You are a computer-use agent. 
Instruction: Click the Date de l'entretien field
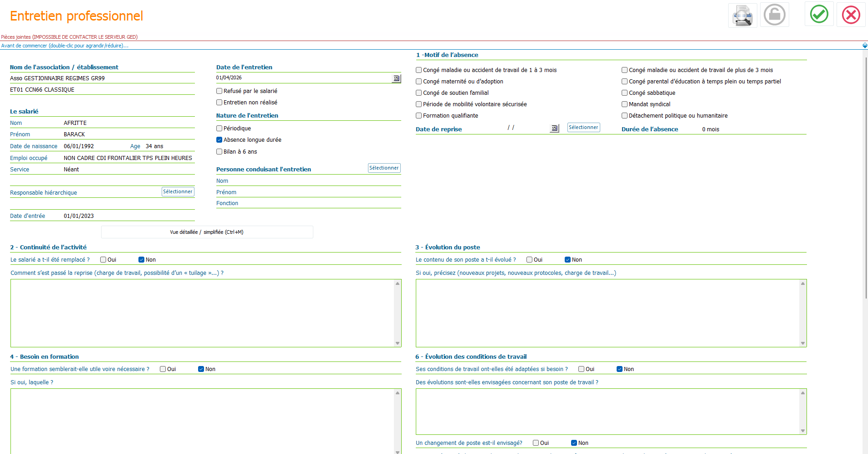tap(304, 78)
